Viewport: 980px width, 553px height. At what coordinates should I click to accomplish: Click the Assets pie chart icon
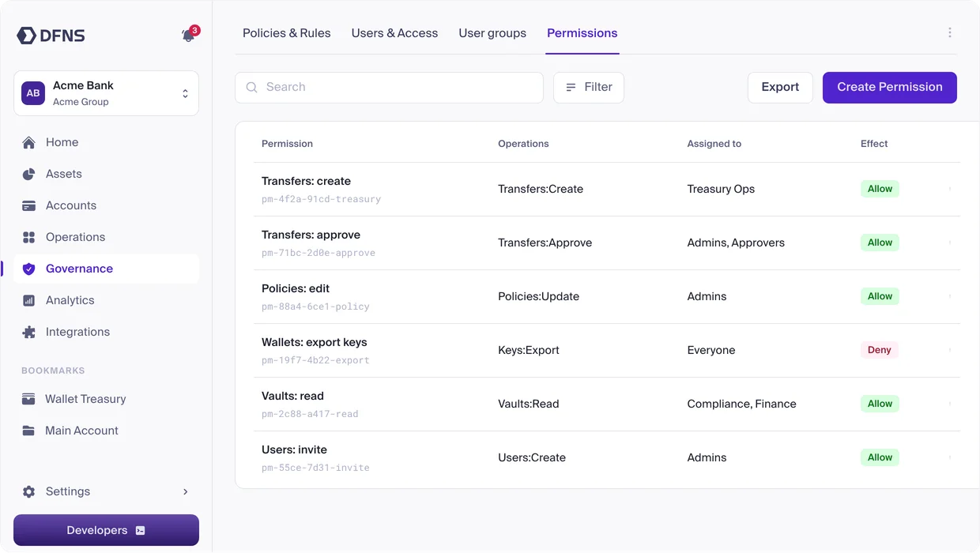pyautogui.click(x=29, y=174)
